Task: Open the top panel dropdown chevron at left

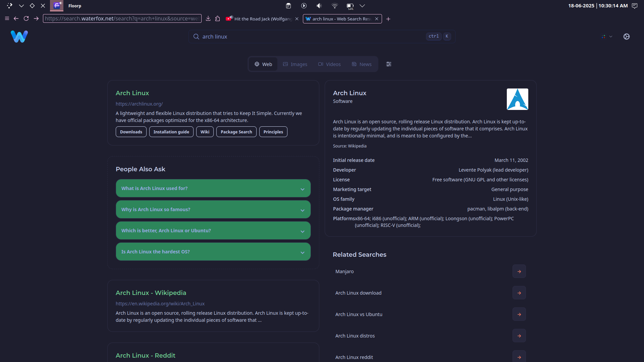Action: click(21, 6)
